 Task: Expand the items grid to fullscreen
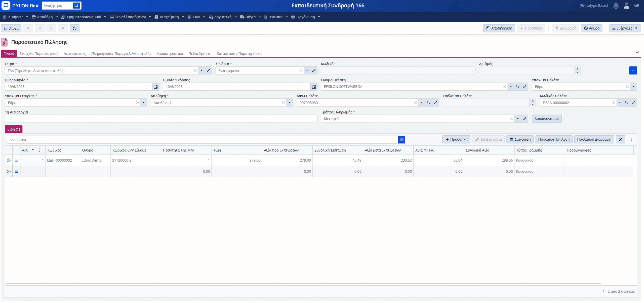tap(621, 139)
